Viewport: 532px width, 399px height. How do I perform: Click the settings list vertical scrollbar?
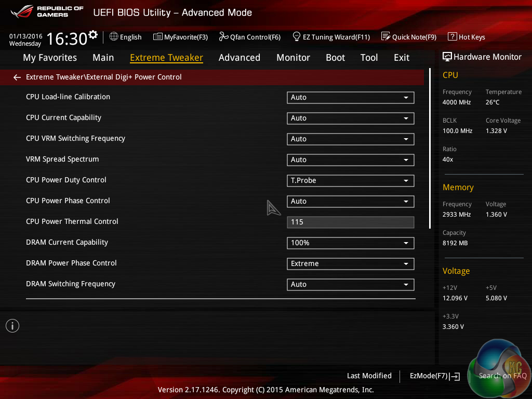click(x=430, y=148)
